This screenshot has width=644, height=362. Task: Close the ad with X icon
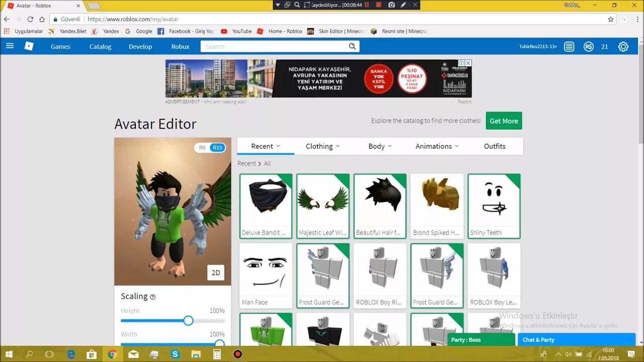tap(468, 63)
